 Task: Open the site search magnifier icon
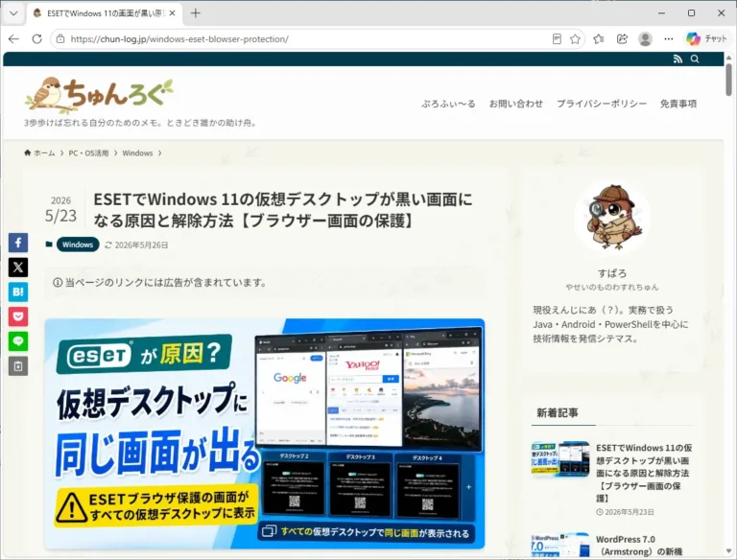[695, 59]
